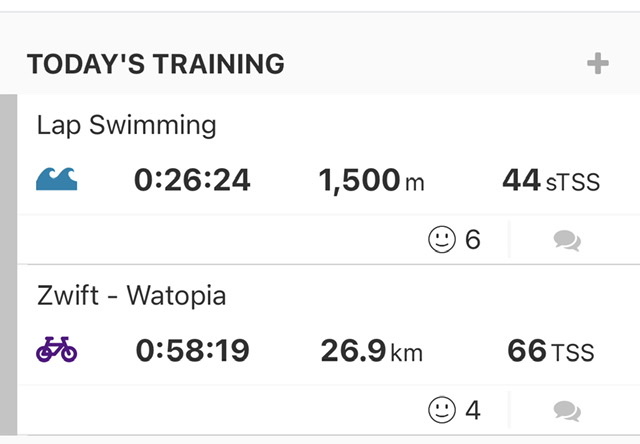640x444 pixels.
Task: Select the 0:58:19 ride duration
Action: [x=192, y=351]
